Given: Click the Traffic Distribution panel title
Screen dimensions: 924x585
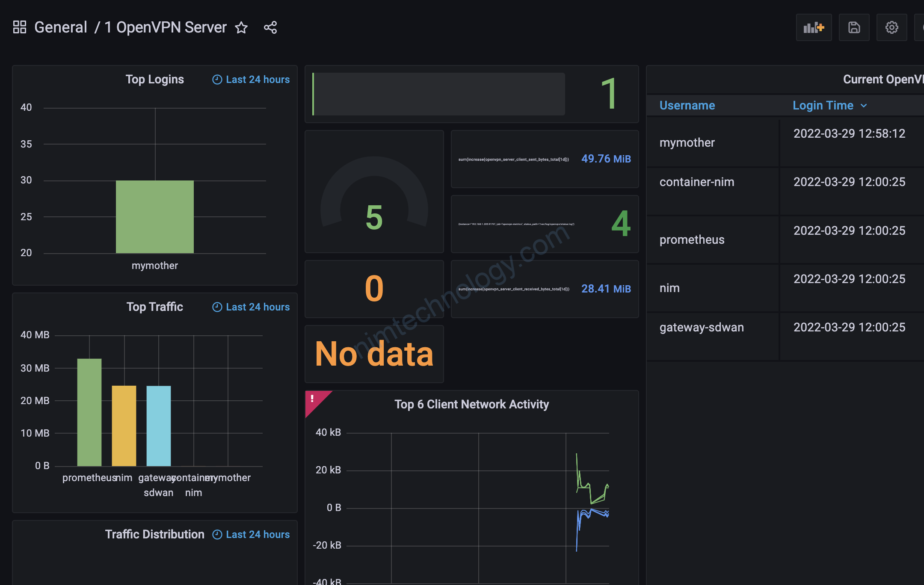Looking at the screenshot, I should 154,535.
